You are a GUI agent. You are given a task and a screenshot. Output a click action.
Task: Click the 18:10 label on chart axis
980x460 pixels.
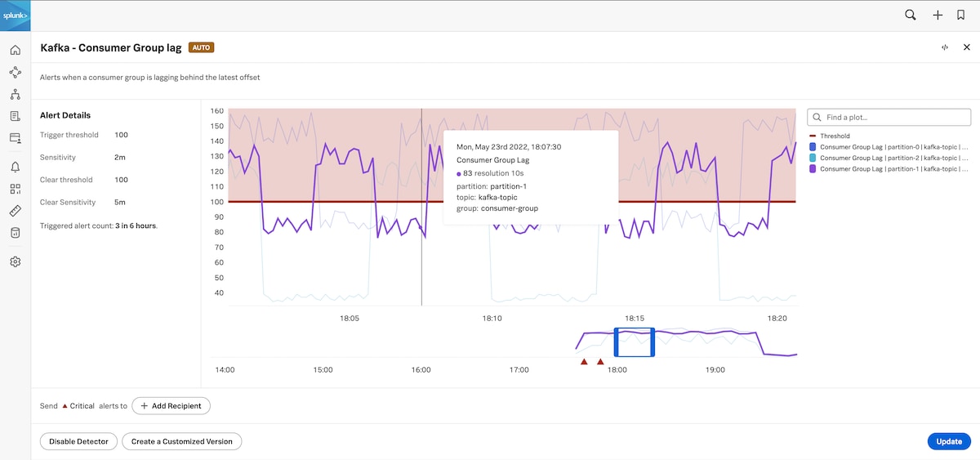point(492,319)
